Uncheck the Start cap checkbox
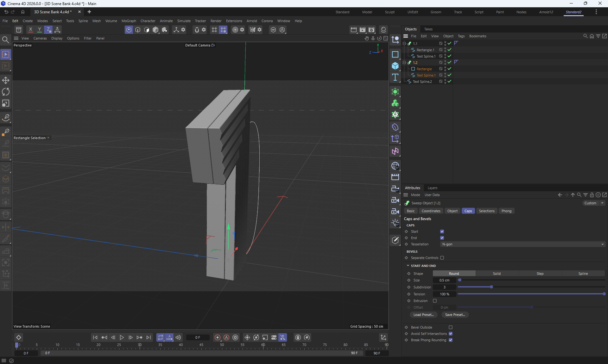The image size is (608, 364). (x=442, y=231)
